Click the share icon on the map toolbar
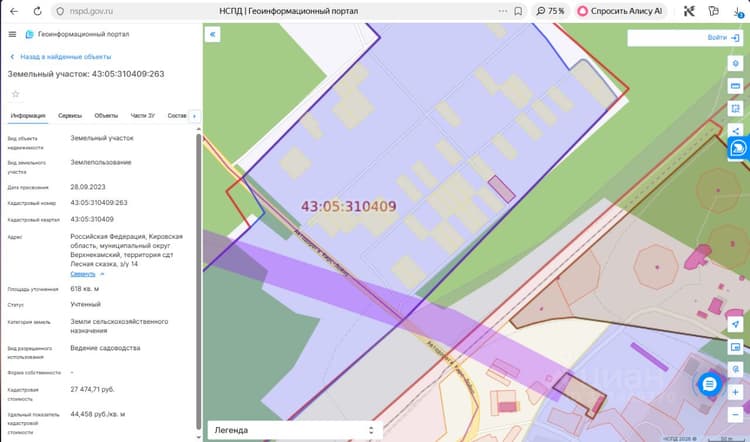Image resolution: width=750 pixels, height=442 pixels. pos(735,131)
